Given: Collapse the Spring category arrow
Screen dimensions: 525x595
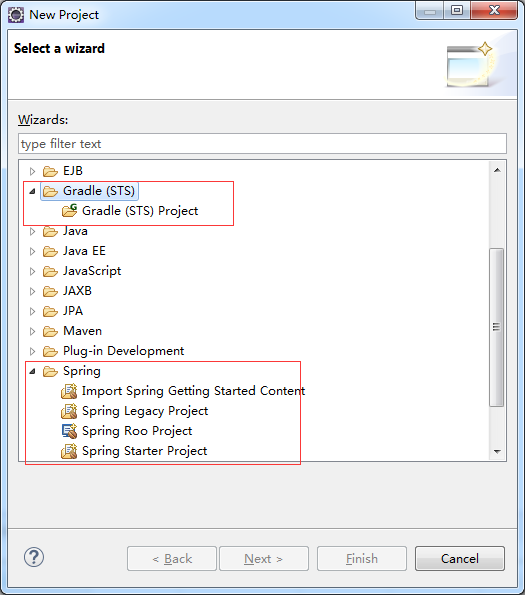Looking at the screenshot, I should click(x=33, y=371).
